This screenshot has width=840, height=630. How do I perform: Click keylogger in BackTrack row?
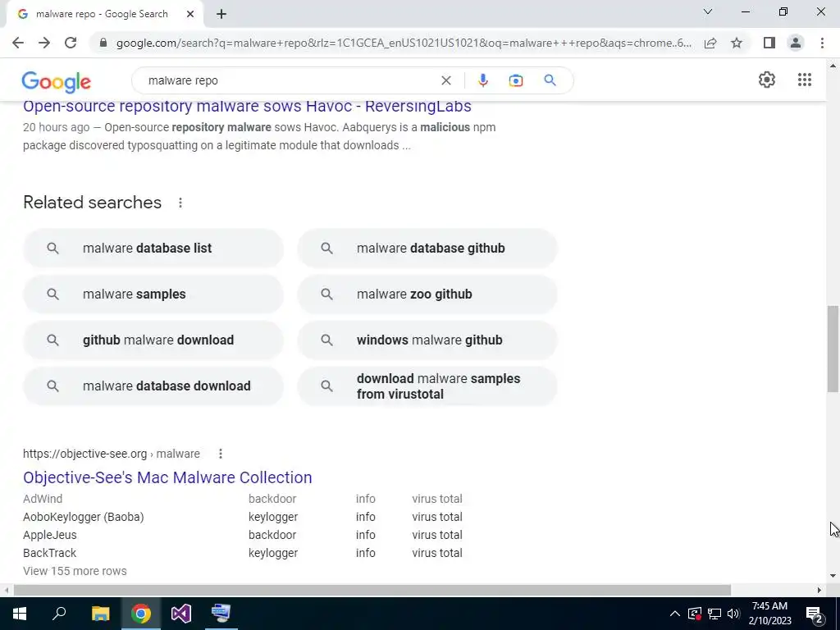point(273,553)
